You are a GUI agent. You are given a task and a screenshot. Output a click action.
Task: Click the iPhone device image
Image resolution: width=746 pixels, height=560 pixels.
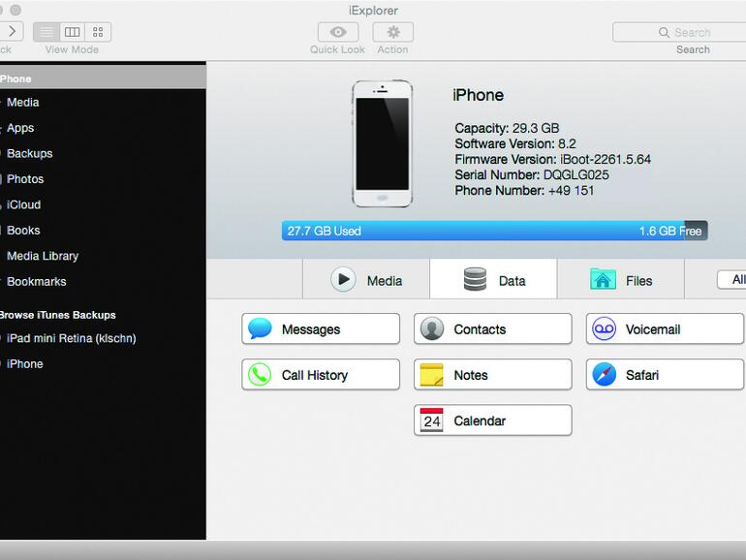[x=382, y=143]
